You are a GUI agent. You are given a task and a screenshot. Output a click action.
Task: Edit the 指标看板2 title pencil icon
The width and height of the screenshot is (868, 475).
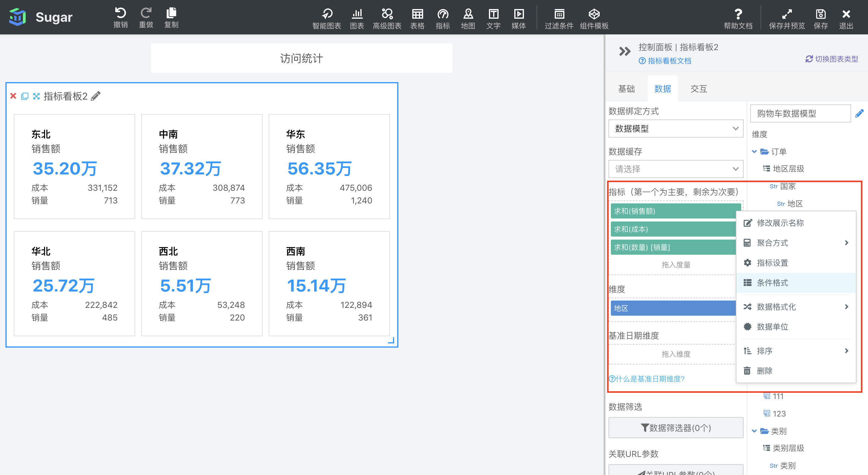(x=96, y=96)
